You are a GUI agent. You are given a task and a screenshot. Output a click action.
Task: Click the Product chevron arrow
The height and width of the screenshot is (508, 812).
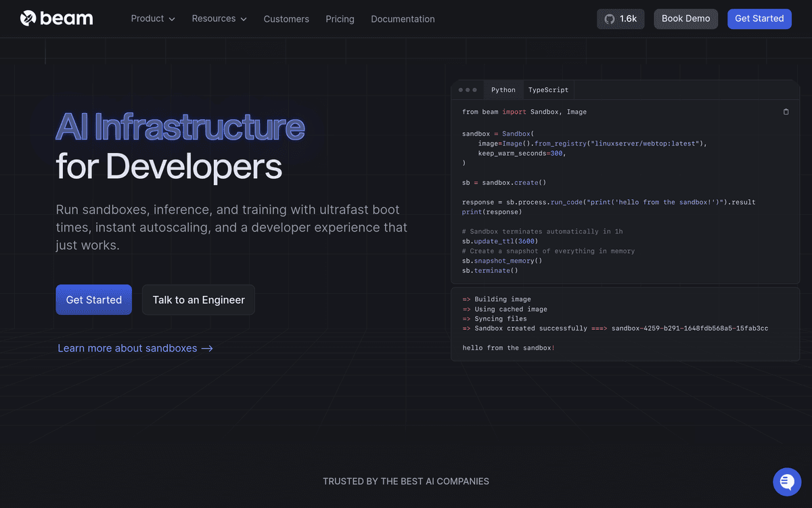[172, 20]
